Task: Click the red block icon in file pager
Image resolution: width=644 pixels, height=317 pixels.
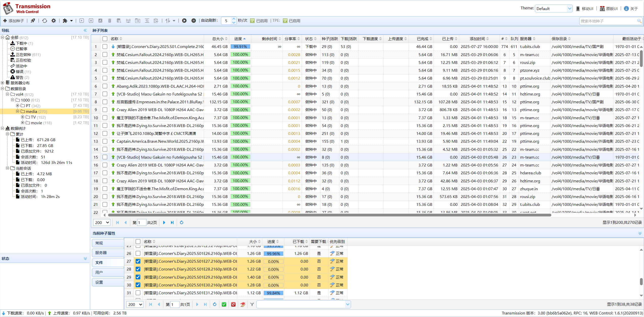Action: coord(233,304)
